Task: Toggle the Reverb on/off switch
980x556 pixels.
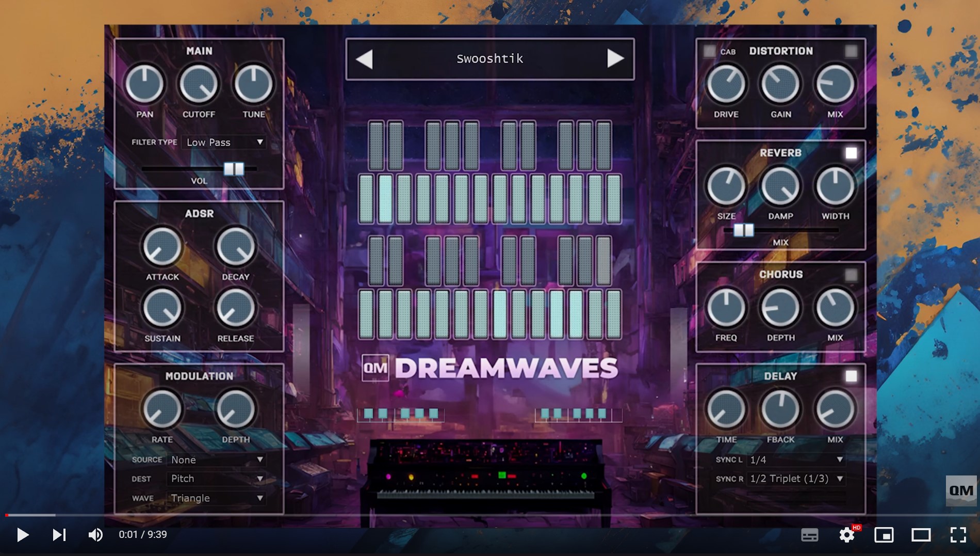Action: click(851, 152)
